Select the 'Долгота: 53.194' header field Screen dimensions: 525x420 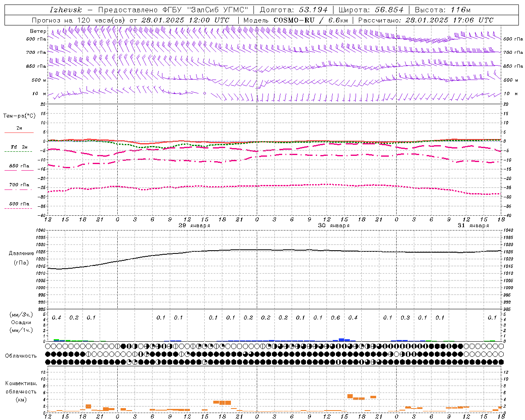click(294, 10)
